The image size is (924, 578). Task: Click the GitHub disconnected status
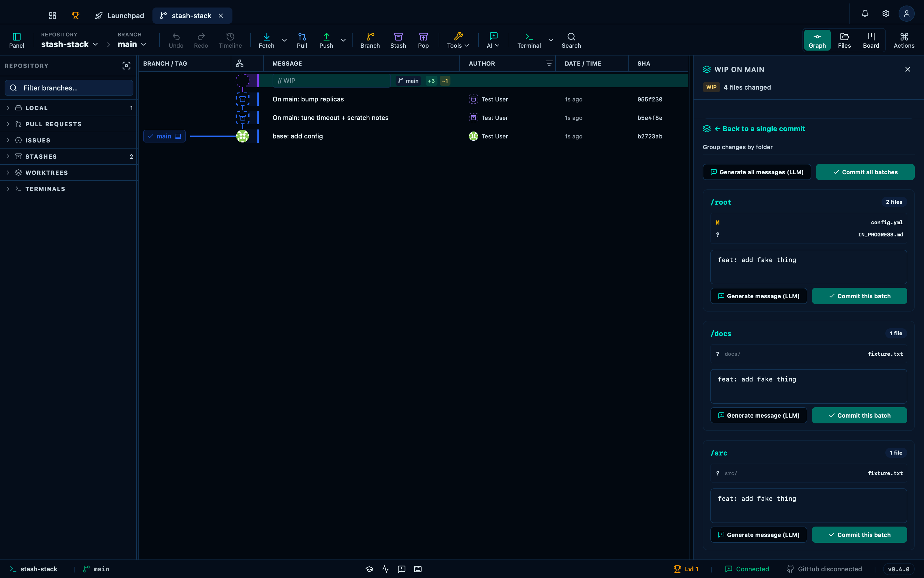click(825, 569)
